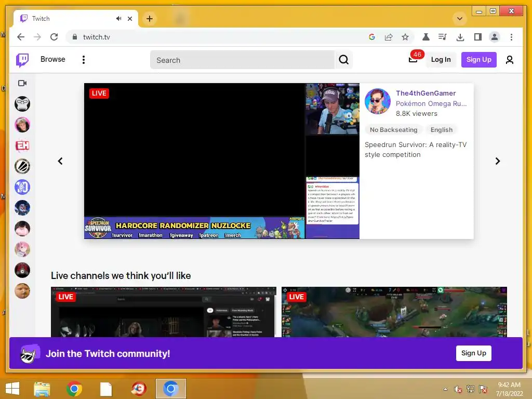The image size is (532, 399).
Task: Bookmark this page with the star
Action: [x=405, y=37]
